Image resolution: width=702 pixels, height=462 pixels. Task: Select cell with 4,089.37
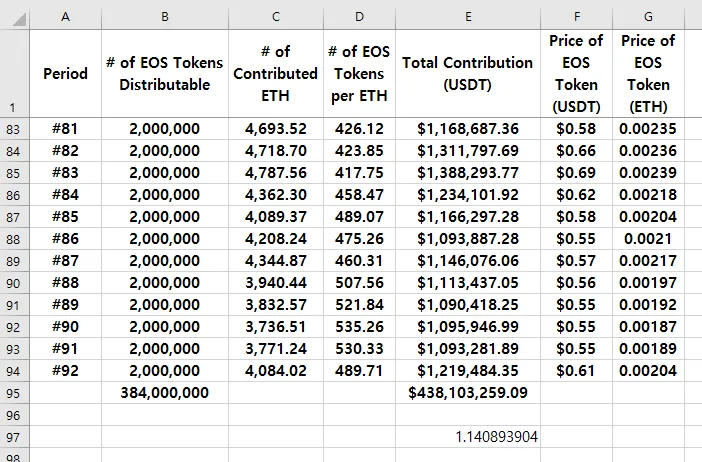point(276,217)
